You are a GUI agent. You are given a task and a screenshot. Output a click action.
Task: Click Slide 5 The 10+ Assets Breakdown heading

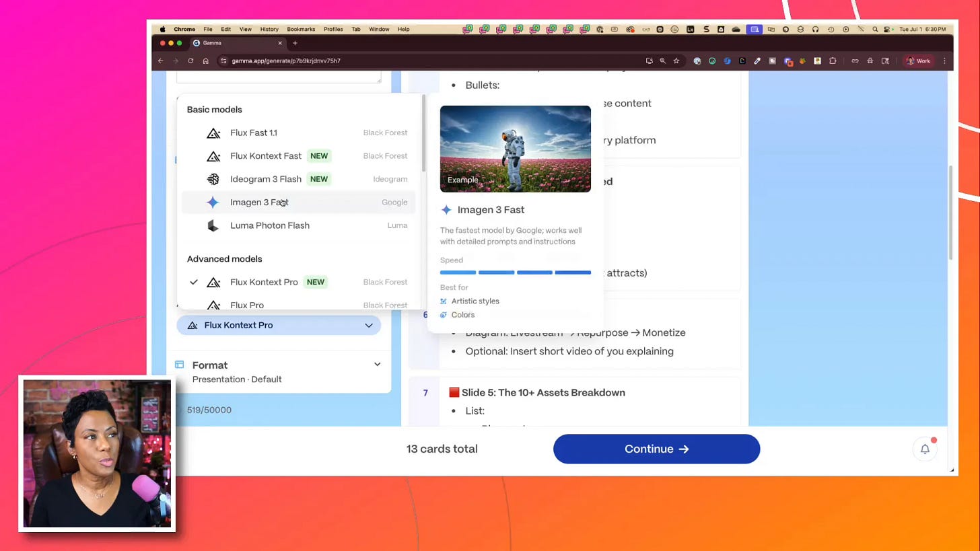coord(543,392)
